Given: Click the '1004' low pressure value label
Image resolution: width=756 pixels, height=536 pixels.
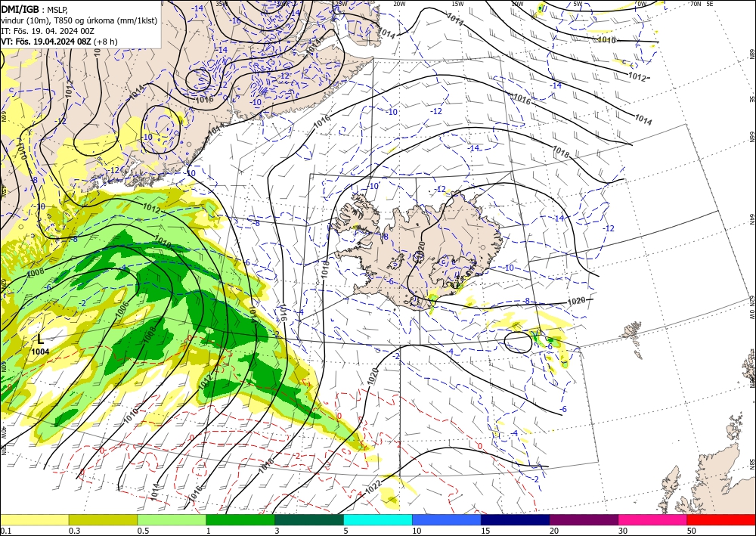Looking at the screenshot, I should 41,352.
